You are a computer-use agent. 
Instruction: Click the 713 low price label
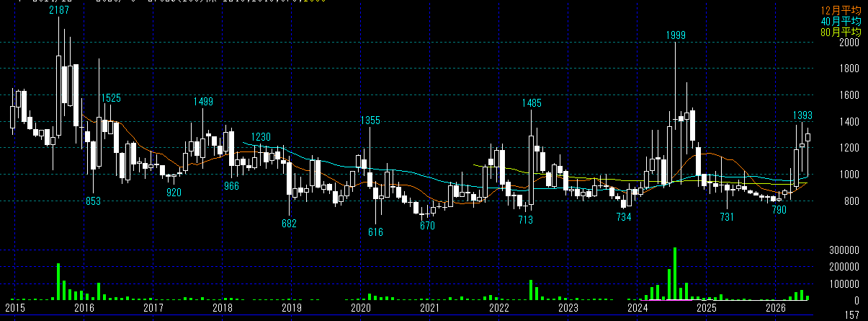[525, 220]
